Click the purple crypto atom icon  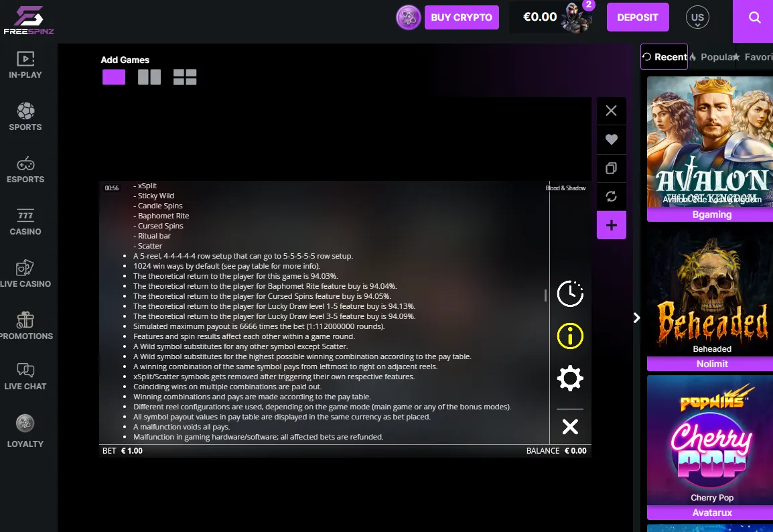408,17
